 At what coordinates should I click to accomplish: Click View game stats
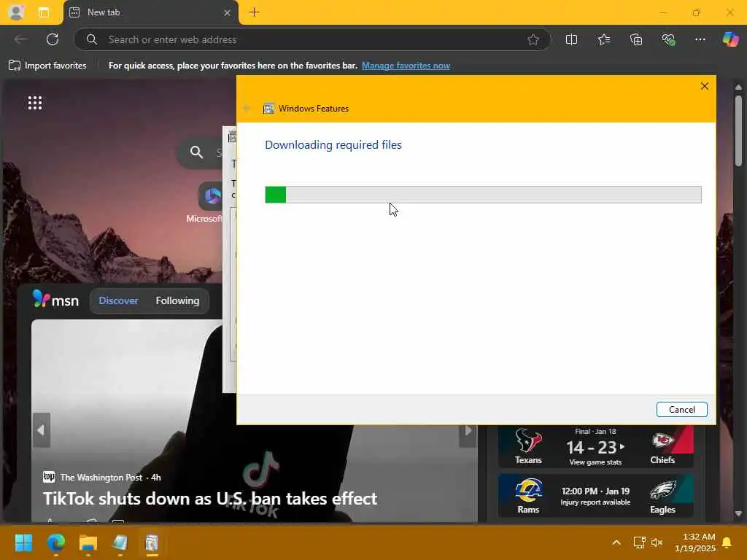click(x=595, y=462)
